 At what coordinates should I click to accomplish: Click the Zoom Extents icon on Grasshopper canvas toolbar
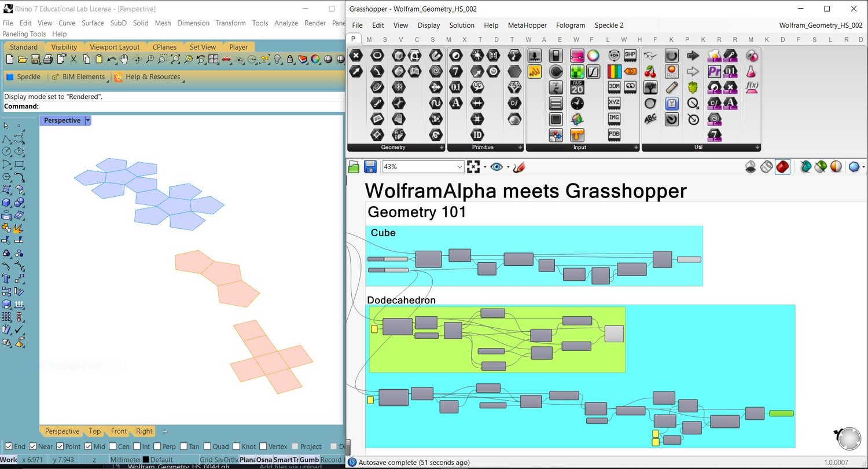[474, 167]
